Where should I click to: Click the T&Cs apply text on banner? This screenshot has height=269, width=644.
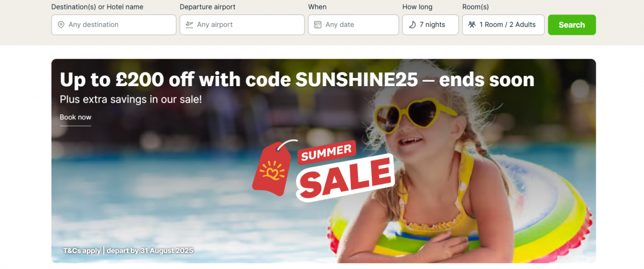82,251
